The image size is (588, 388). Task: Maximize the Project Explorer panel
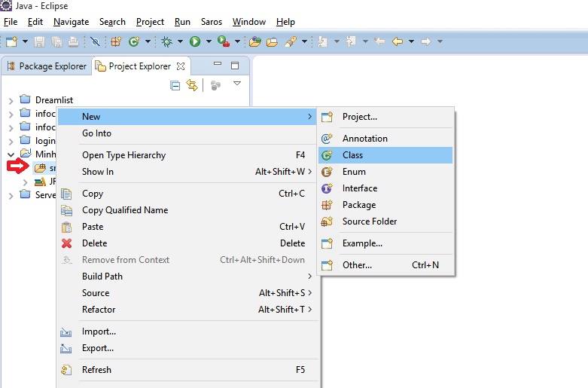point(235,66)
